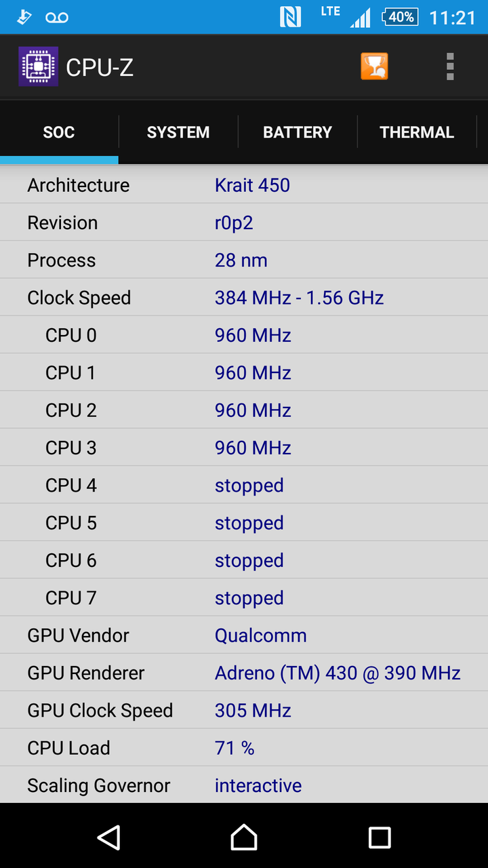The image size is (488, 868).
Task: Tap the NFC status bar icon
Action: point(290,17)
